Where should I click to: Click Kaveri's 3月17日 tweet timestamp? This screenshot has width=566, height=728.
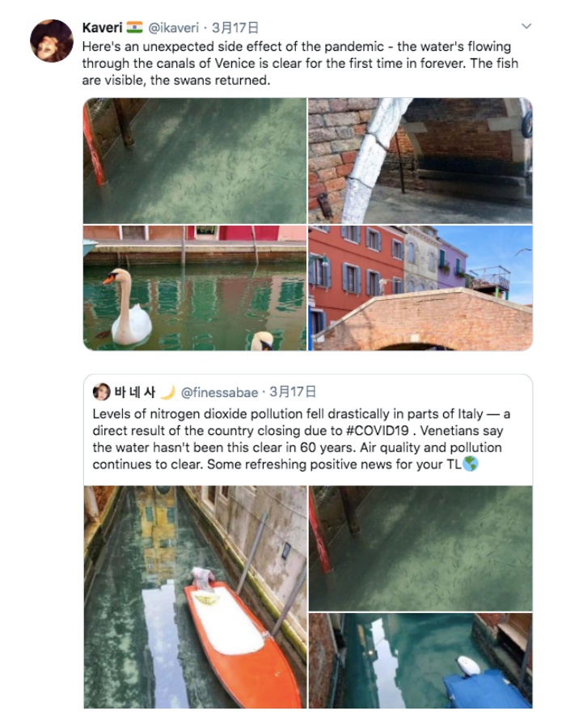pyautogui.click(x=235, y=28)
